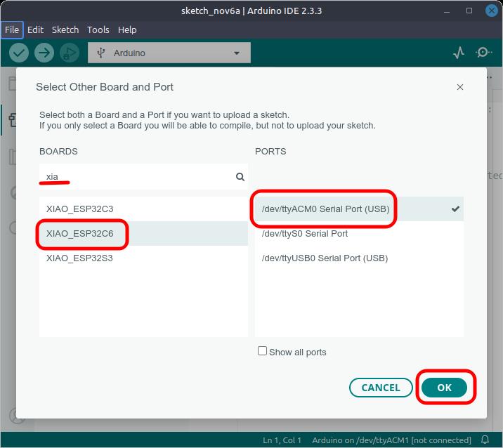Image resolution: width=503 pixels, height=448 pixels.
Task: Open the Arduino board selector dropdown
Action: point(169,53)
